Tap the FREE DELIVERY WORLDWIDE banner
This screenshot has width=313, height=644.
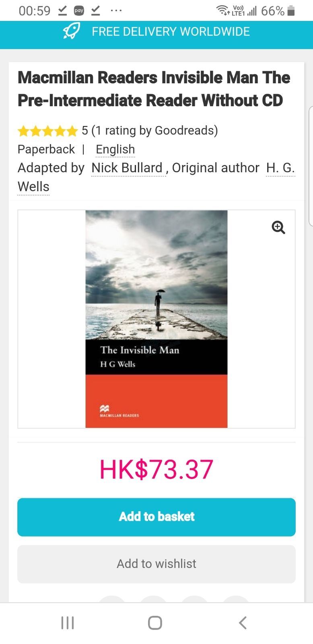point(156,31)
